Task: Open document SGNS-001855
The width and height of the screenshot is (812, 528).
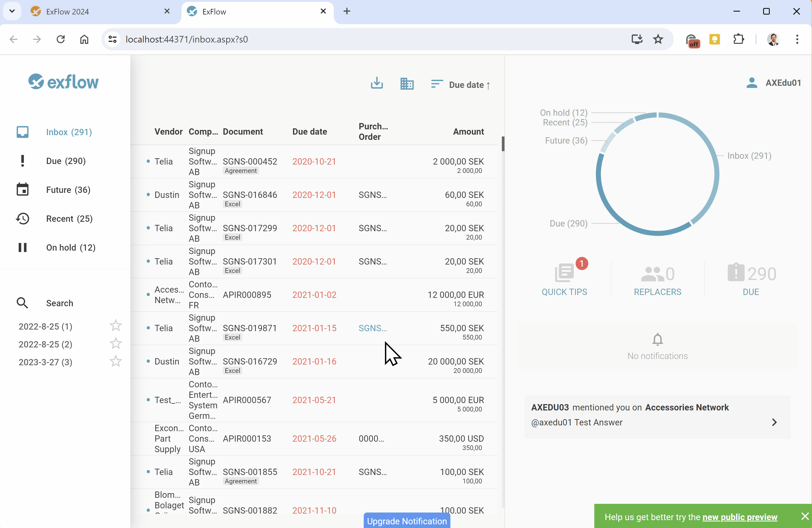Action: click(250, 472)
